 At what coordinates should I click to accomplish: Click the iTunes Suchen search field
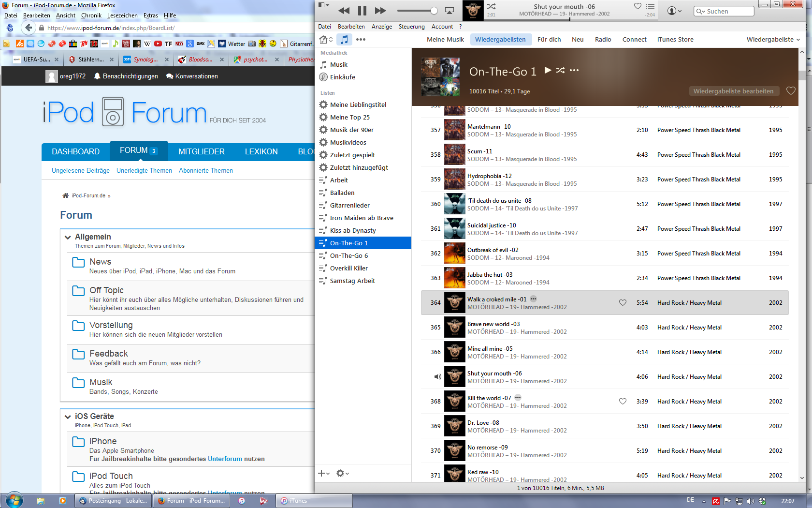(x=724, y=11)
